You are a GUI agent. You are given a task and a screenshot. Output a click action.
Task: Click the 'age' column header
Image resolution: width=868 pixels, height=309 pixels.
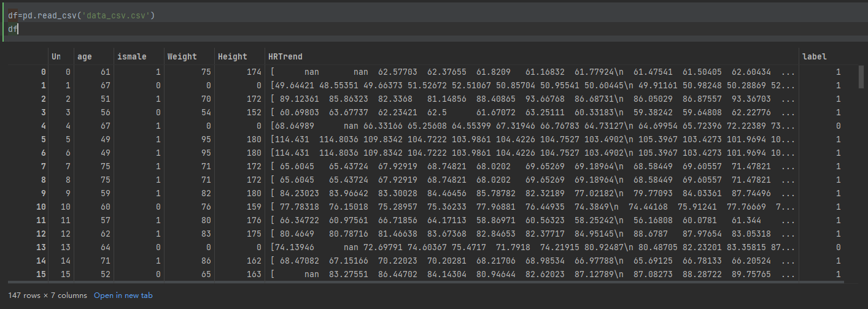(x=85, y=56)
